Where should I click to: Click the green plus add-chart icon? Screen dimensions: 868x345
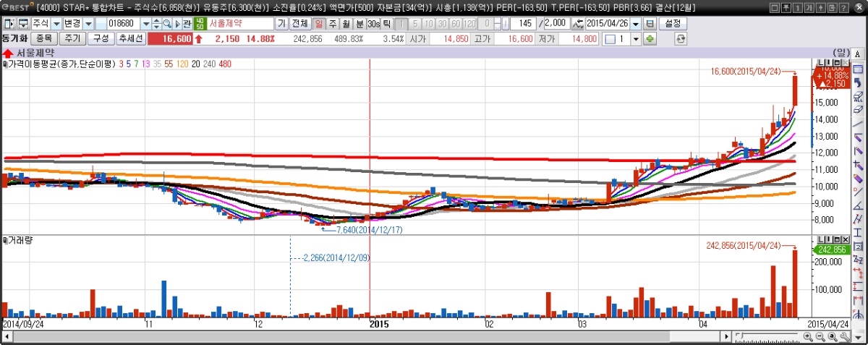(650, 38)
